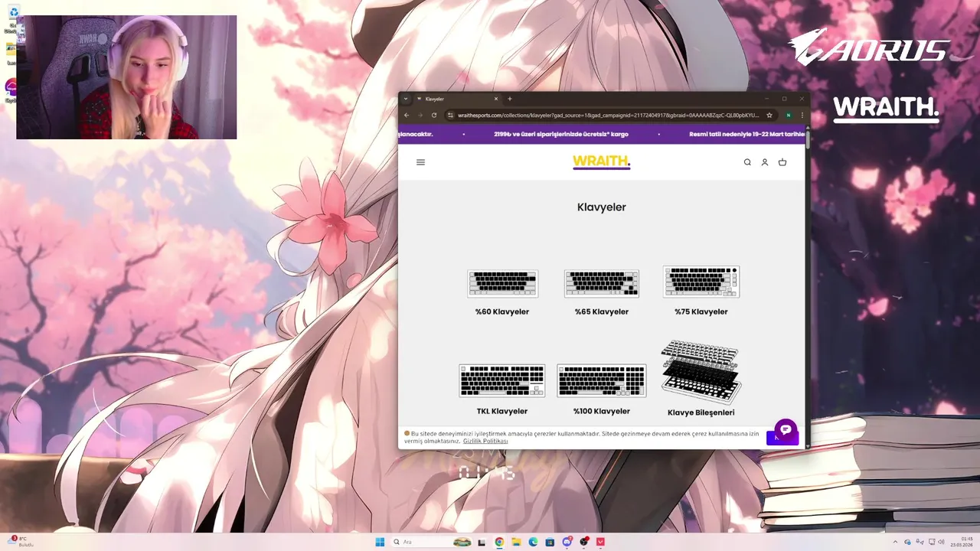Select the Klavyeler browser tab

[458, 99]
